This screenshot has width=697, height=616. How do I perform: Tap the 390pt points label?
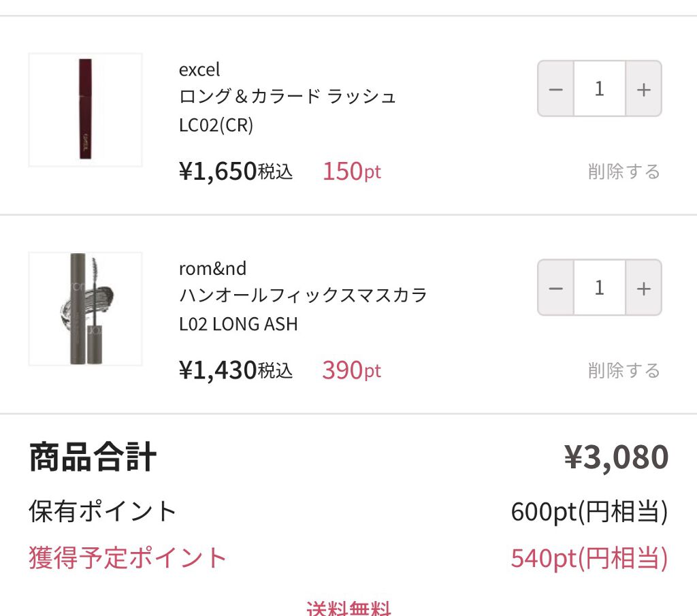[x=351, y=370]
